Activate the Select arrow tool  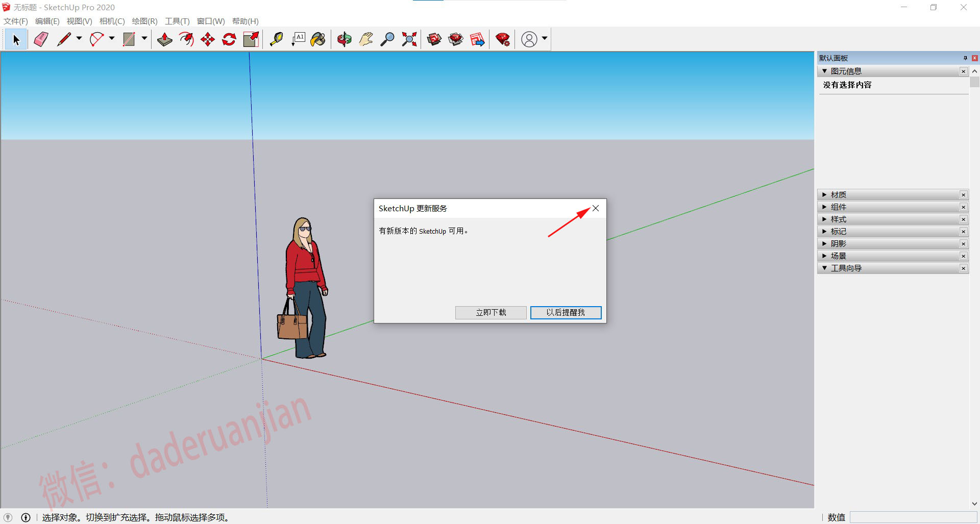pyautogui.click(x=16, y=39)
